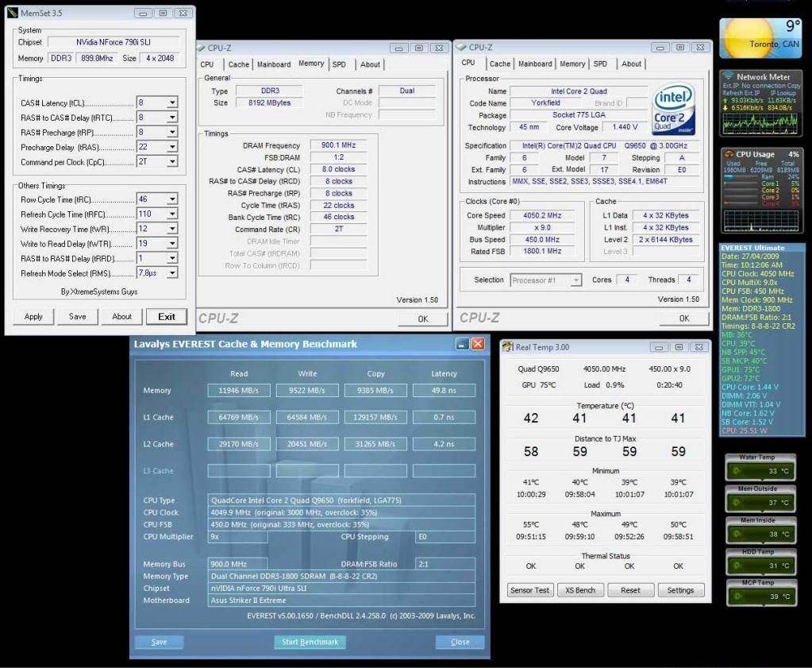Click CPU Usage history graph
The image size is (812, 668).
(x=760, y=221)
